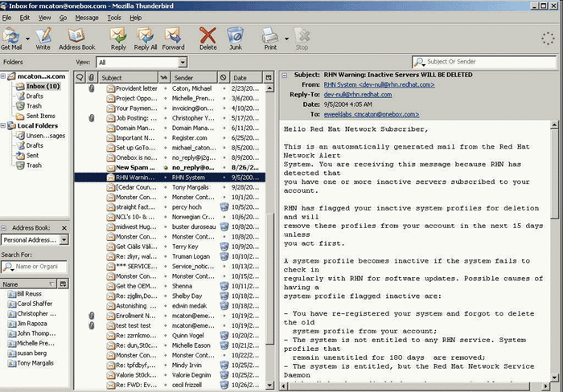
Task: Collapse the Address Book panel toggle
Action: tap(3, 228)
